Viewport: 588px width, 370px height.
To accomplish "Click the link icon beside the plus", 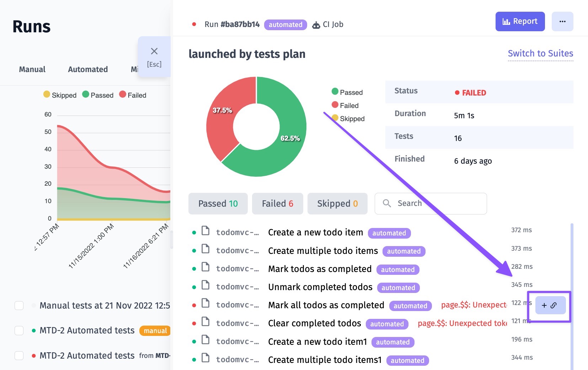I will 554,305.
